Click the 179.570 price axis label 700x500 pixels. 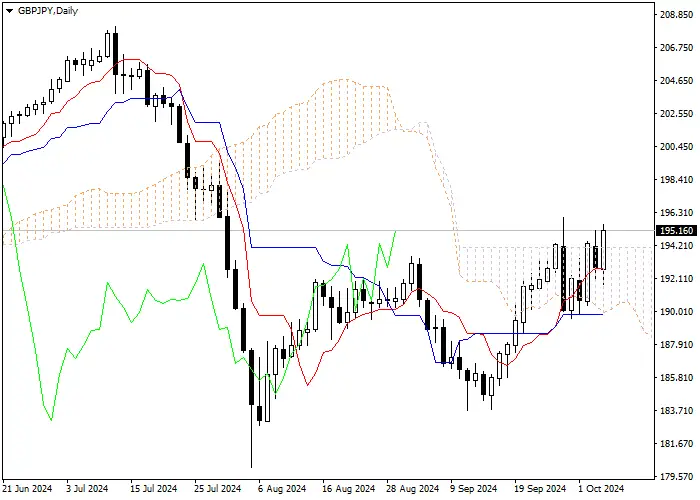coord(676,477)
